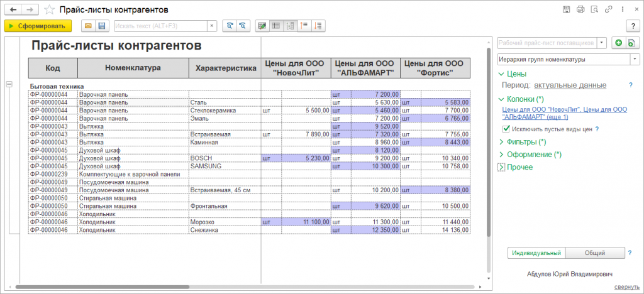The width and height of the screenshot is (644, 294).
Task: Click user name Абдулов Юрий Владимирович
Action: pyautogui.click(x=569, y=274)
